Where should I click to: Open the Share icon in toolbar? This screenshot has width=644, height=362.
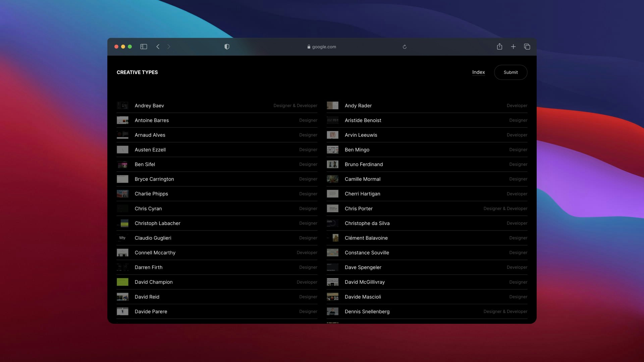click(x=499, y=46)
